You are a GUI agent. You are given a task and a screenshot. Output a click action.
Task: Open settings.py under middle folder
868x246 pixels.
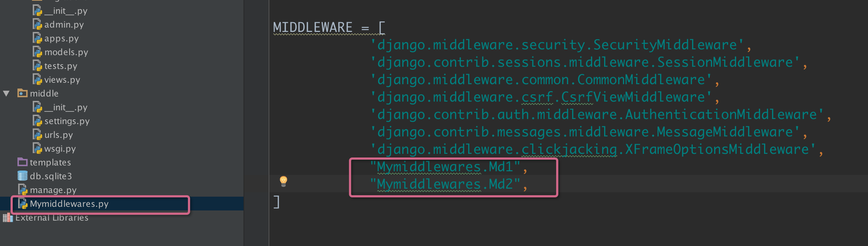(67, 121)
